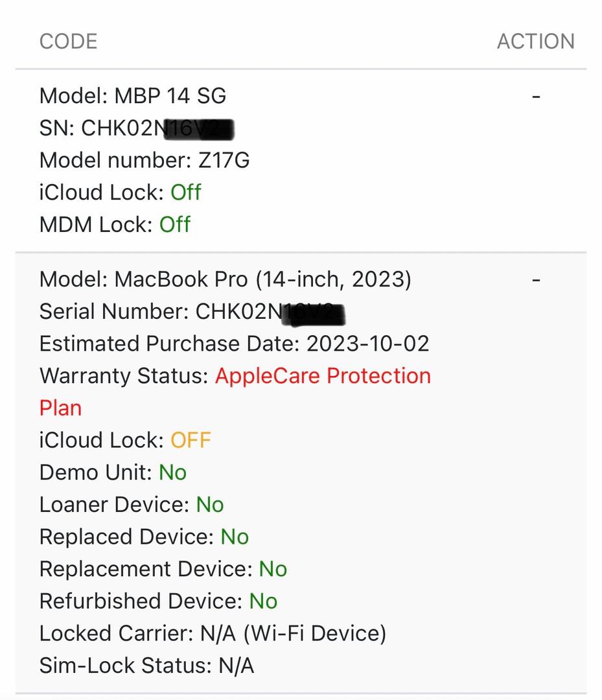Select the MacBook Pro (14-inch, 2023) model line
This screenshot has width=602, height=700.
click(225, 279)
